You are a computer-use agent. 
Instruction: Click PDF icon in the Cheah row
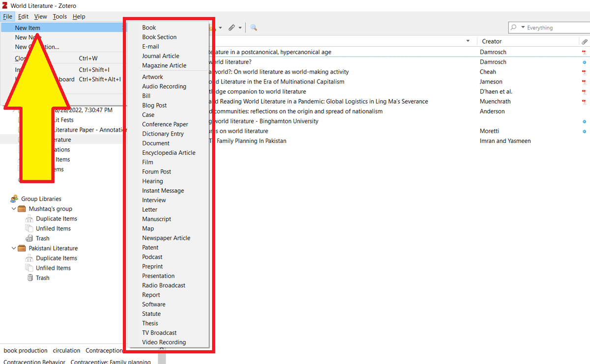[x=584, y=72]
